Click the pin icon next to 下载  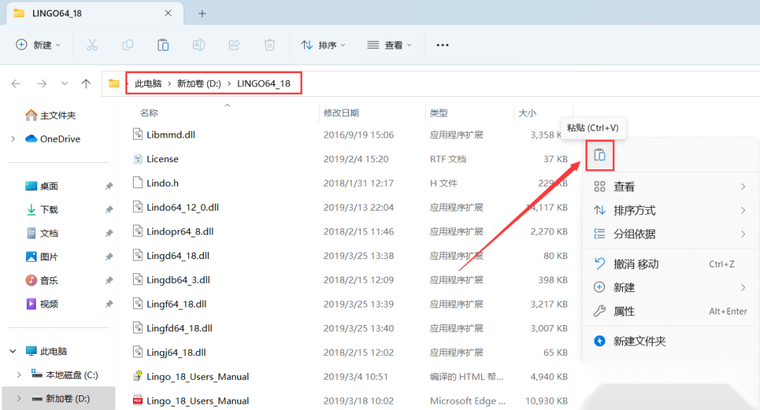[x=109, y=209]
